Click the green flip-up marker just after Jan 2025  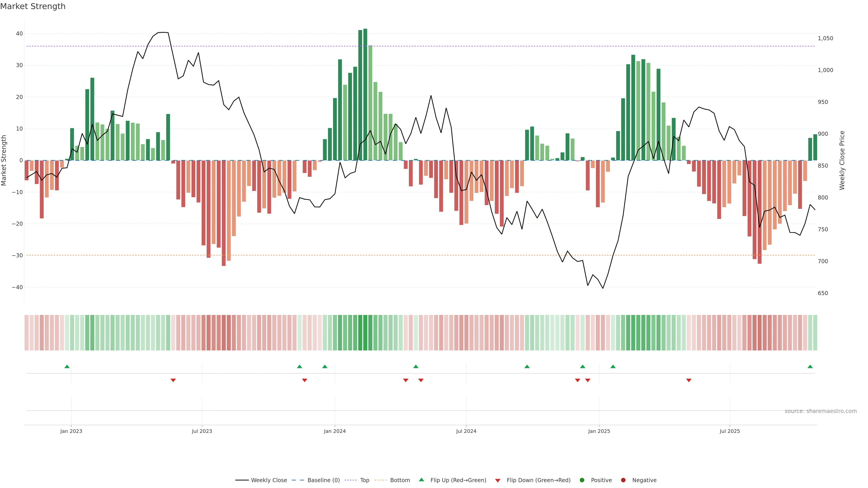pyautogui.click(x=613, y=366)
